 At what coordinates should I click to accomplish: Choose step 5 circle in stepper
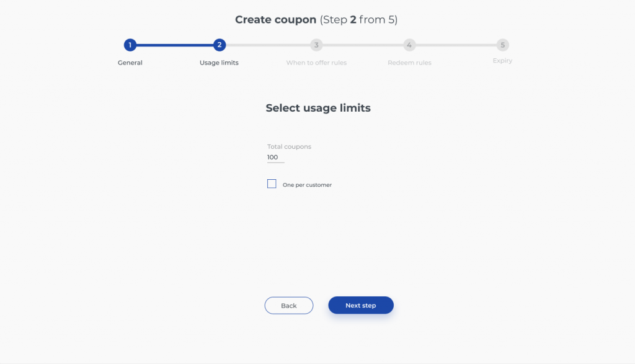click(502, 45)
